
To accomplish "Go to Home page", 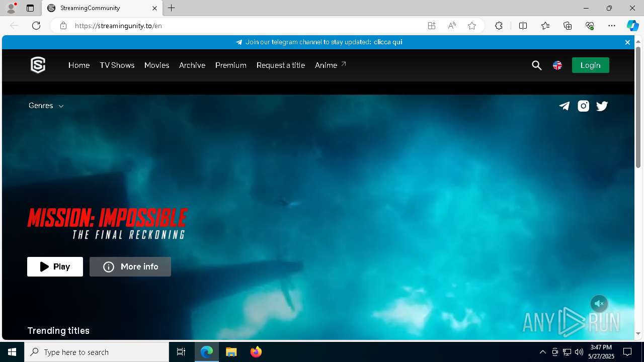I will coord(79,65).
